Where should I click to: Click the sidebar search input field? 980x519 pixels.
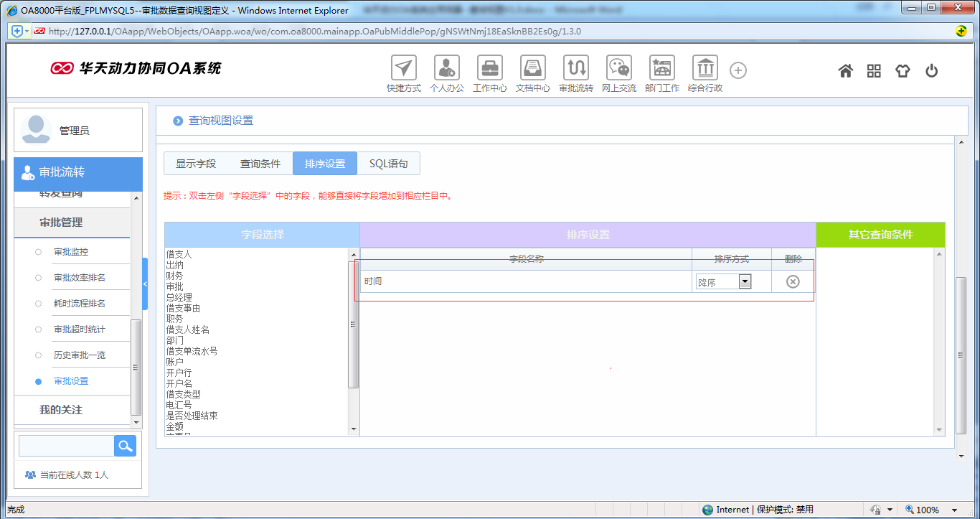[x=66, y=446]
